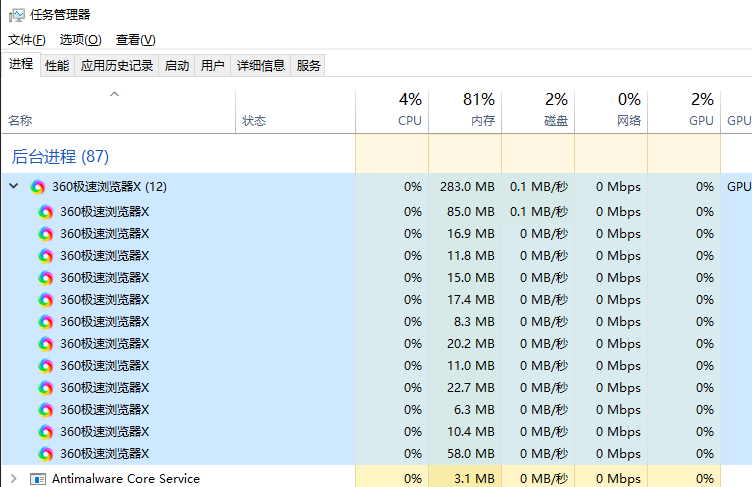Open the 详细信息 tab
Image resolution: width=752 pixels, height=487 pixels.
pos(261,66)
